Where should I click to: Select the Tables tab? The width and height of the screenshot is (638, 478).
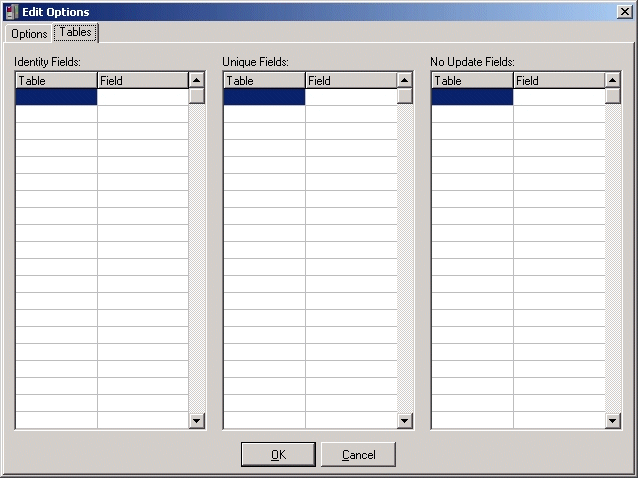[75, 32]
